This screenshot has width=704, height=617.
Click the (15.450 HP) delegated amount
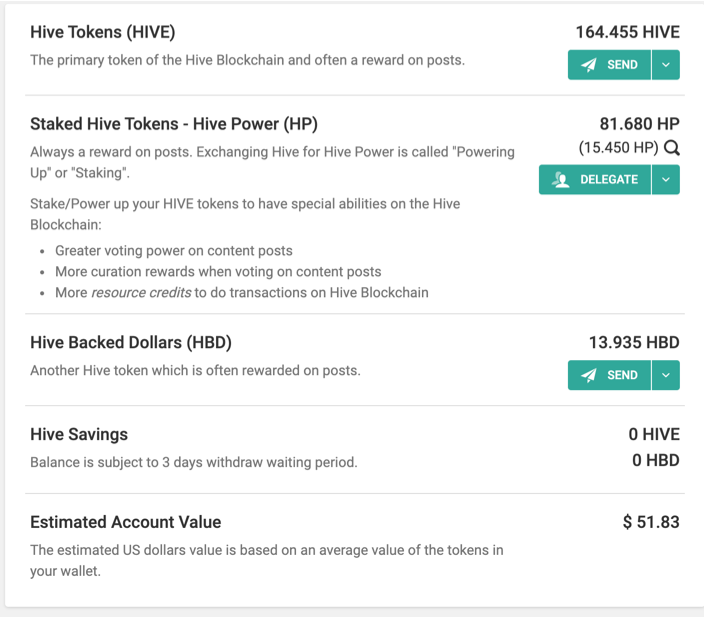click(x=618, y=147)
